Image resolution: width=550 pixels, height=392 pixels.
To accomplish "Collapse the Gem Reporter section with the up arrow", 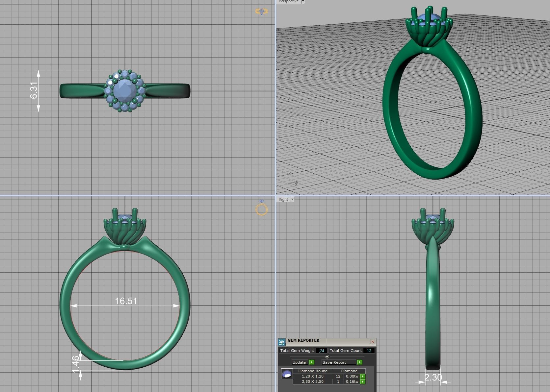I will tap(327, 356).
